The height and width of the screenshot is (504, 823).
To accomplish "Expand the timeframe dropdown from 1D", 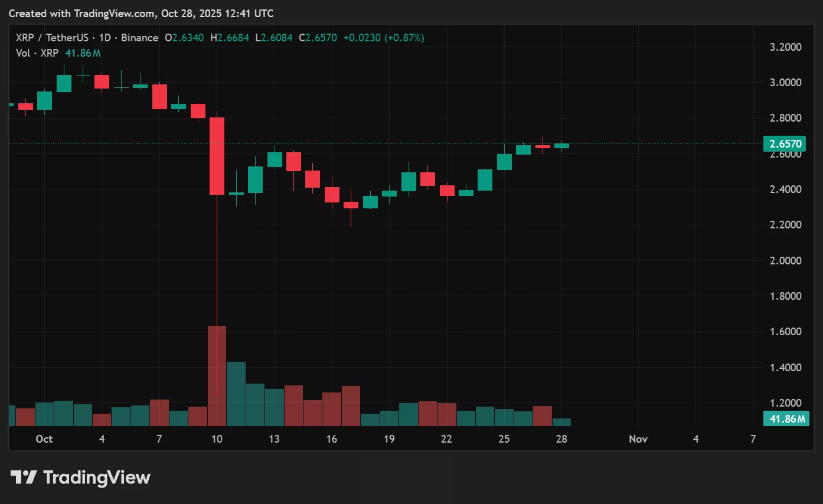I will [x=106, y=37].
